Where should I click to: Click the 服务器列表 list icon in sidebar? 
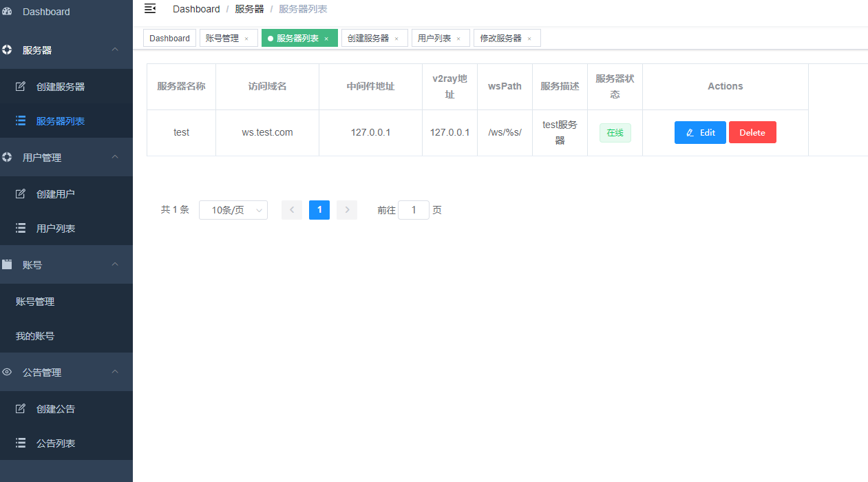pyautogui.click(x=21, y=120)
